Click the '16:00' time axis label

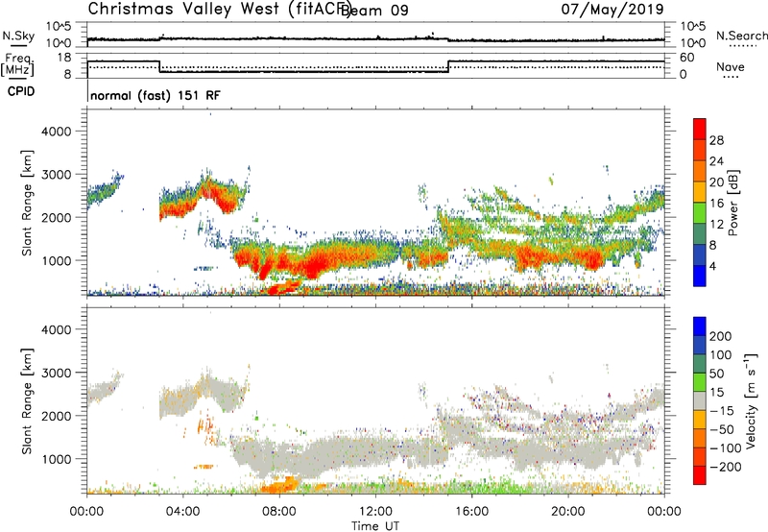(x=471, y=512)
